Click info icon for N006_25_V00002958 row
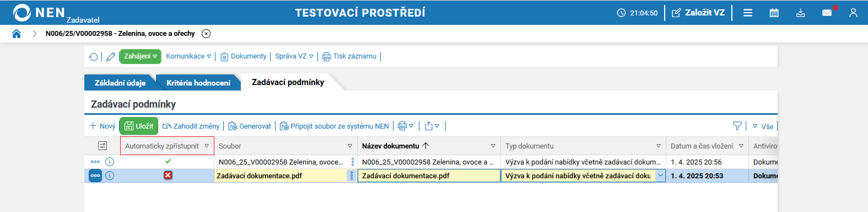The width and height of the screenshot is (868, 212). [110, 162]
